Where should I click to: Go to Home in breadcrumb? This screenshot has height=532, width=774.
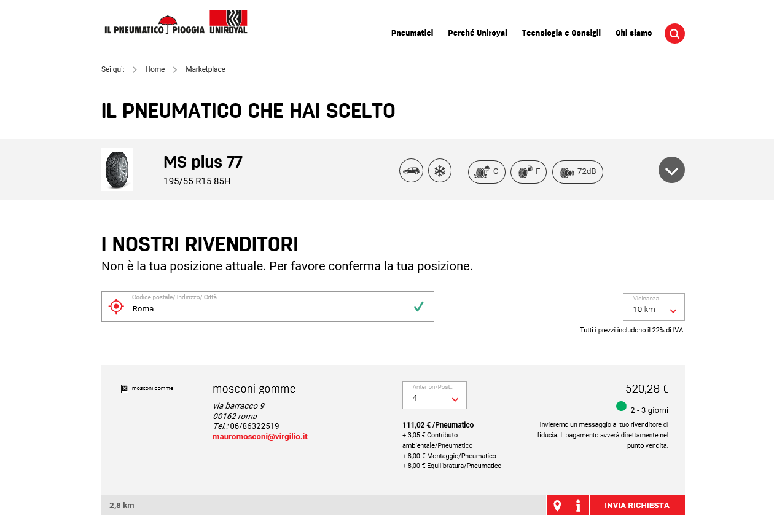155,69
